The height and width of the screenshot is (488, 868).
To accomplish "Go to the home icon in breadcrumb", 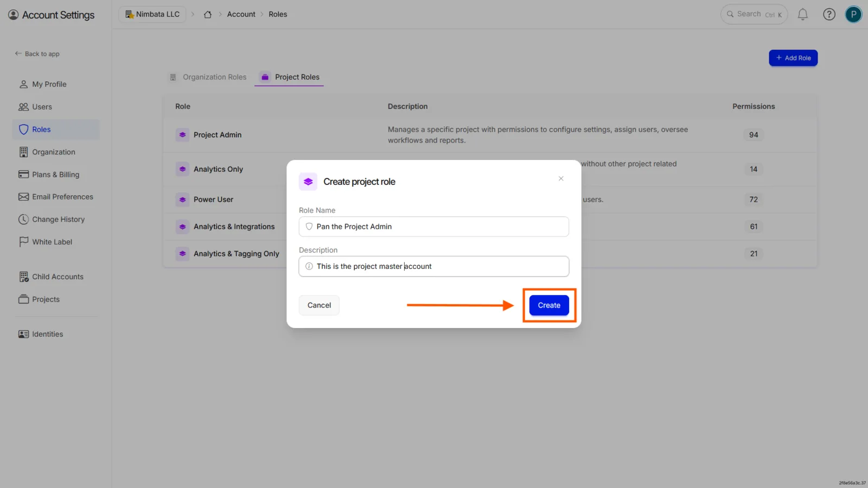I will click(x=208, y=15).
